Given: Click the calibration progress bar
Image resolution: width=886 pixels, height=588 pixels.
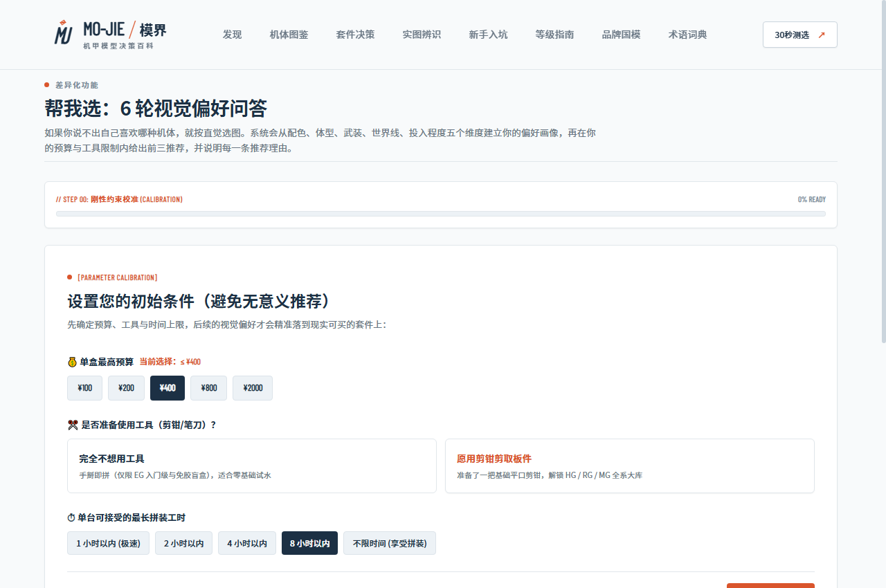Looking at the screenshot, I should coord(441,214).
